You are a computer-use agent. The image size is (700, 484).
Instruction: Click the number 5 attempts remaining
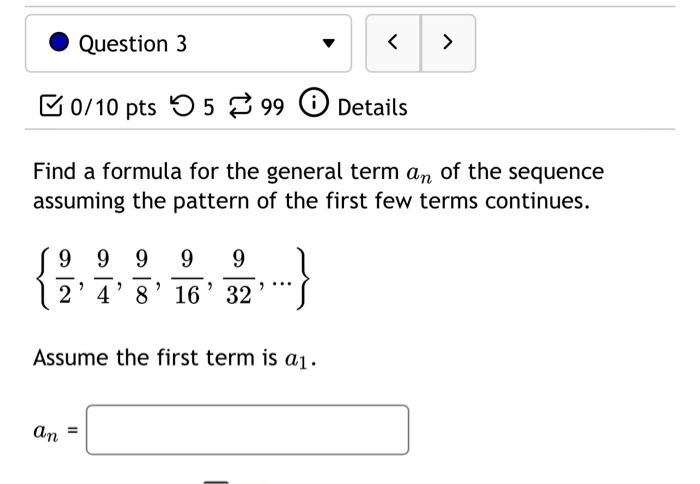209,107
